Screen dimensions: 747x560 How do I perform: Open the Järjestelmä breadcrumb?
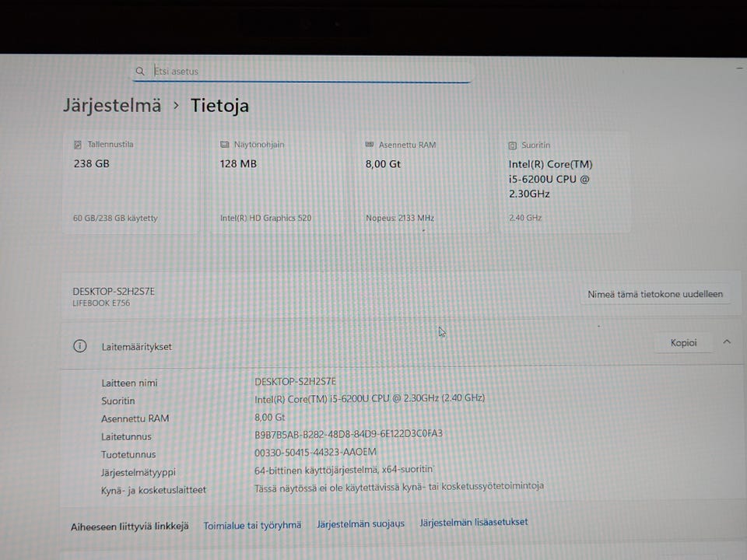click(112, 105)
